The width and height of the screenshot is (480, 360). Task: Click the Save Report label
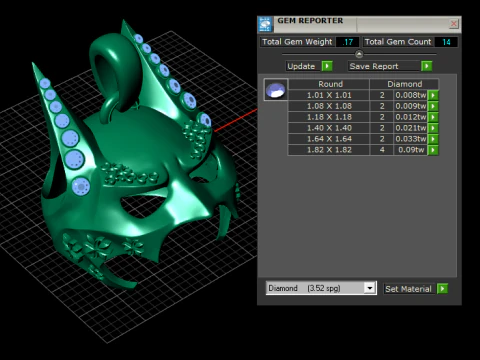(384, 66)
